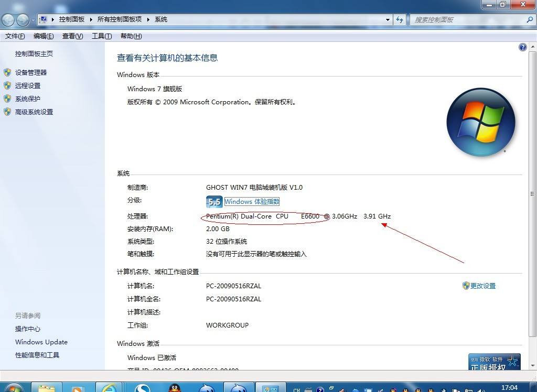Click the 查看有关计算机的基本信息 heading

click(x=167, y=58)
